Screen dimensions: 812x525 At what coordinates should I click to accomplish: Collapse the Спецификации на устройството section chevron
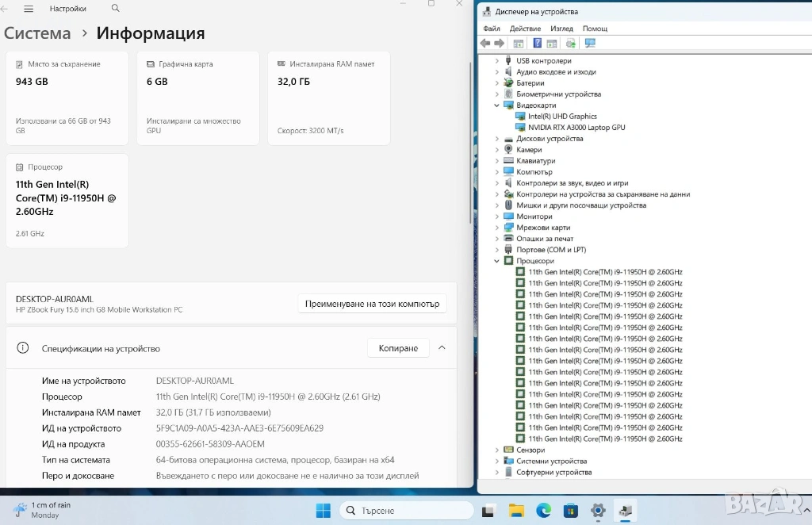point(442,348)
